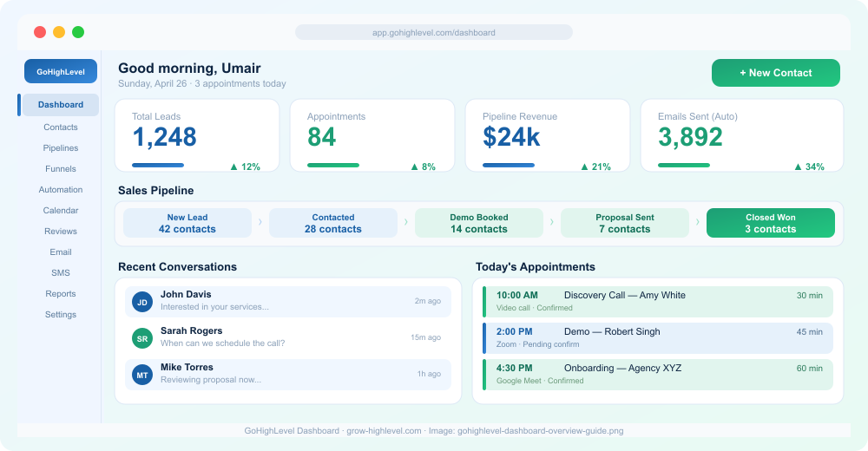Image resolution: width=868 pixels, height=451 pixels.
Task: Click the '15m ago' timestamp
Action: click(x=425, y=337)
